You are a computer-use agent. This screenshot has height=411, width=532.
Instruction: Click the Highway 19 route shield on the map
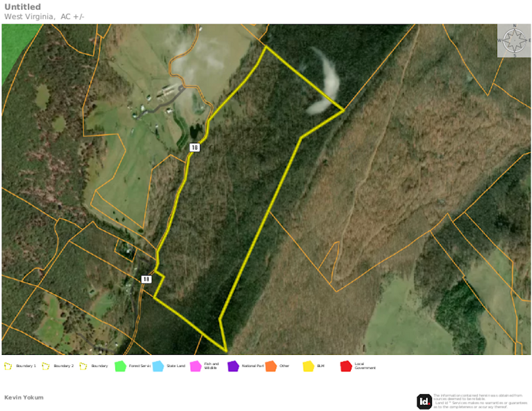coord(193,148)
